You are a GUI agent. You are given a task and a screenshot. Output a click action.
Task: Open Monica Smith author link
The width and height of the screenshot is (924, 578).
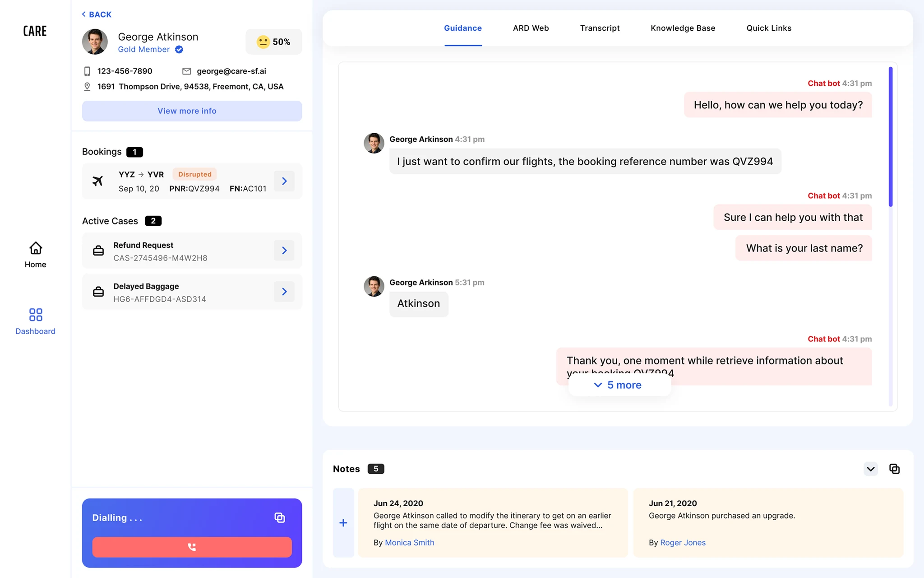click(x=409, y=542)
